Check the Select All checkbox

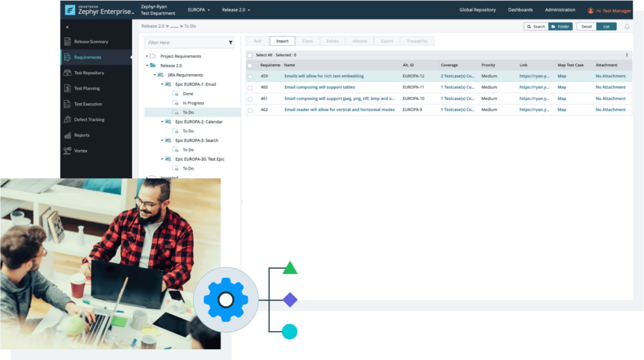pyautogui.click(x=250, y=55)
